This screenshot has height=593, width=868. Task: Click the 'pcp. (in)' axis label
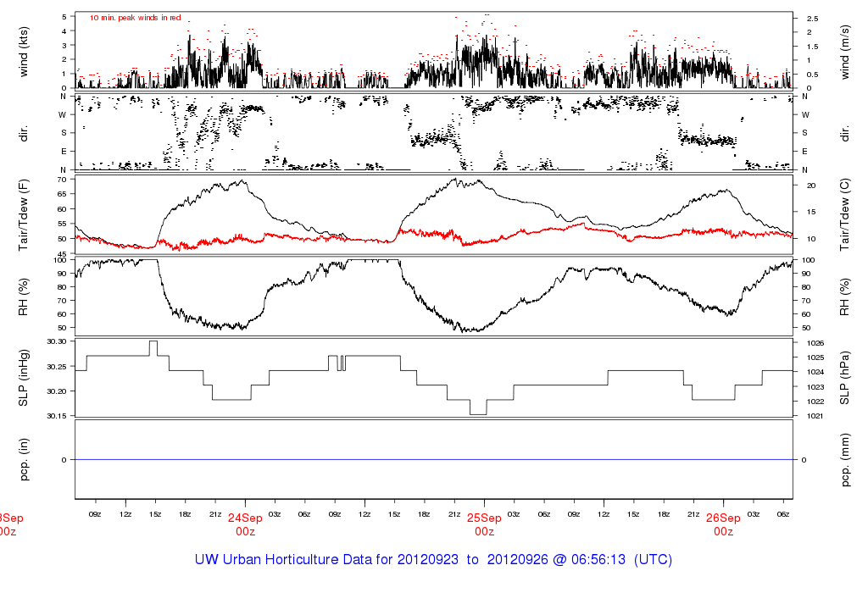23,460
